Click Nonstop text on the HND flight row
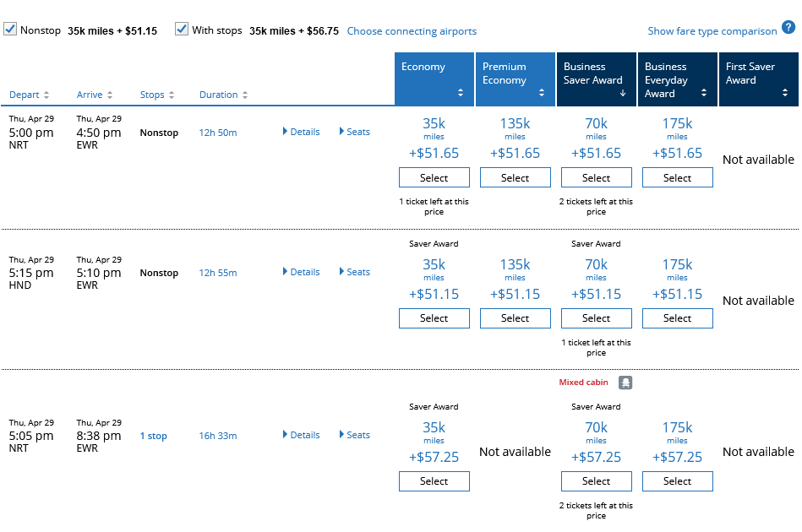This screenshot has height=532, width=802. point(159,273)
